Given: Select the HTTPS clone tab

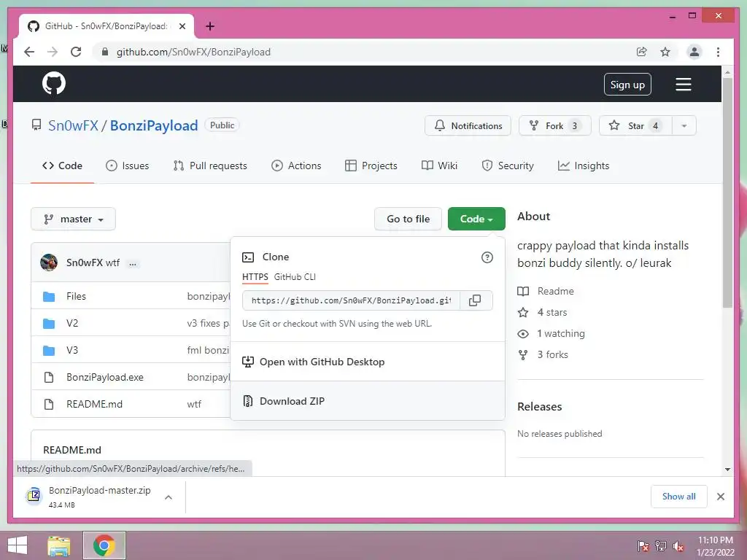Looking at the screenshot, I should coord(255,277).
